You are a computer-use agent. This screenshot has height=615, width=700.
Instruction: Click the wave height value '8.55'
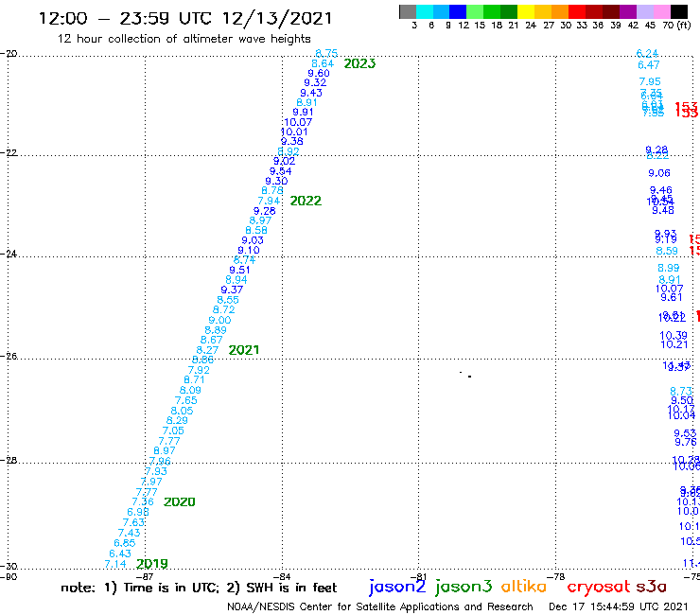[x=228, y=300]
